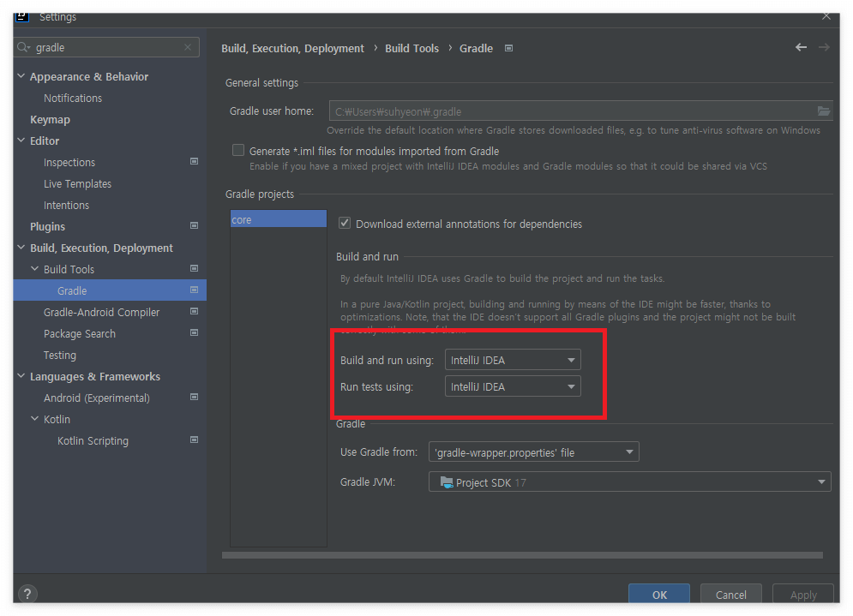Click the project-level icon beside Build Tools
The image size is (853, 616).
pos(195,268)
